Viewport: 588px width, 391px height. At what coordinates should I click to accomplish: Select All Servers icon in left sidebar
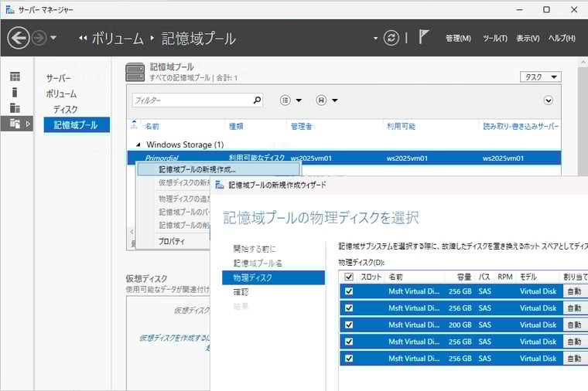15,107
